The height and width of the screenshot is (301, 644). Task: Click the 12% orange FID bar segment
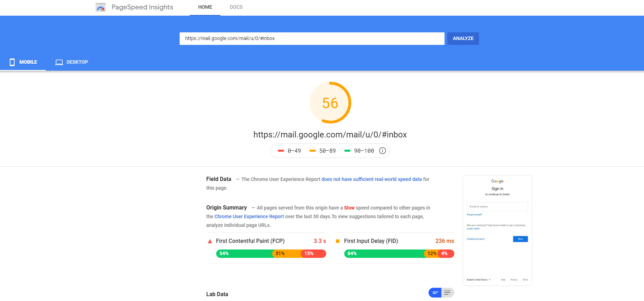432,254
